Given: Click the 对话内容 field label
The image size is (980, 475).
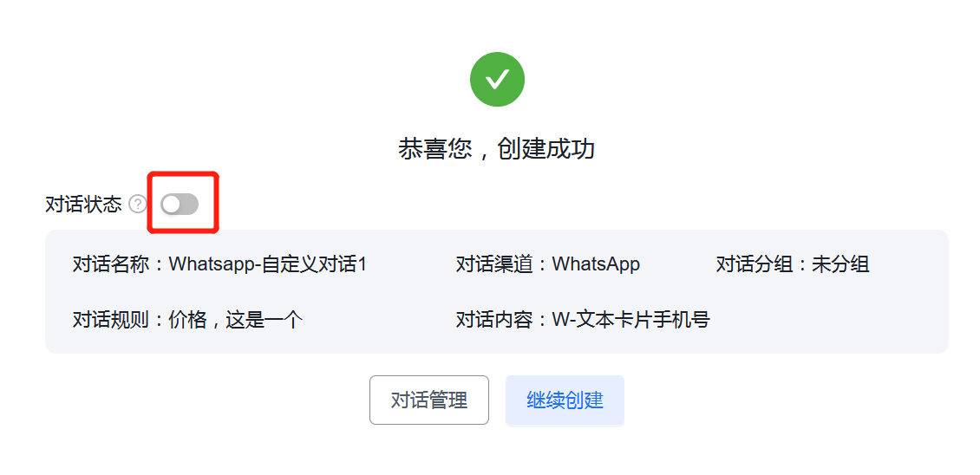Looking at the screenshot, I should (494, 320).
